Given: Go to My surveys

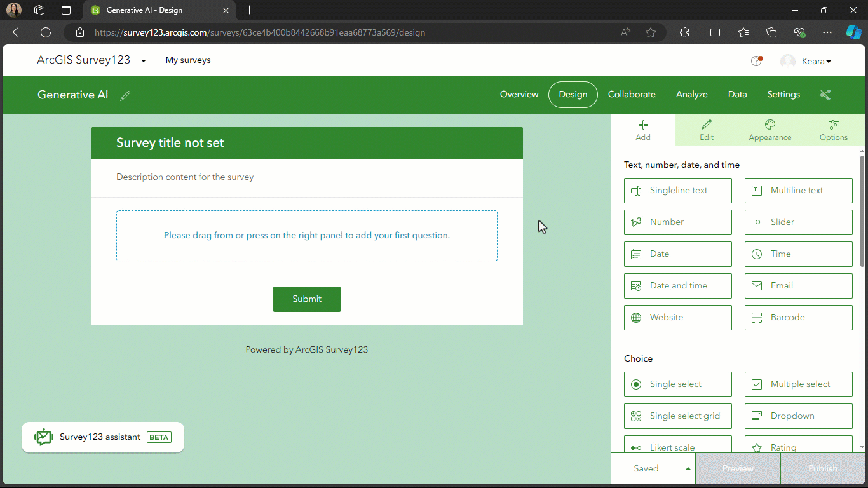Looking at the screenshot, I should pyautogui.click(x=187, y=60).
